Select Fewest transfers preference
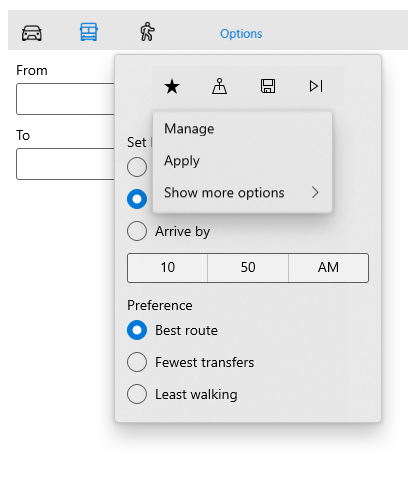Screen dimensions: 416x482 coord(191,362)
